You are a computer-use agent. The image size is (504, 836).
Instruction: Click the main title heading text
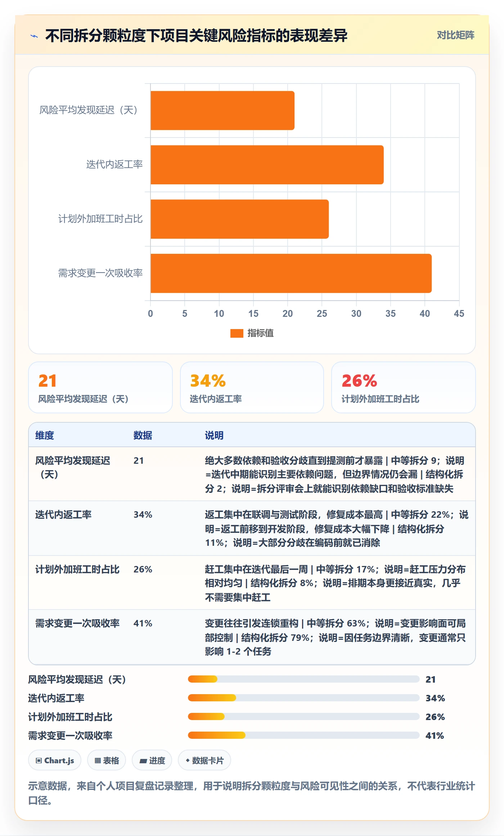click(x=196, y=36)
